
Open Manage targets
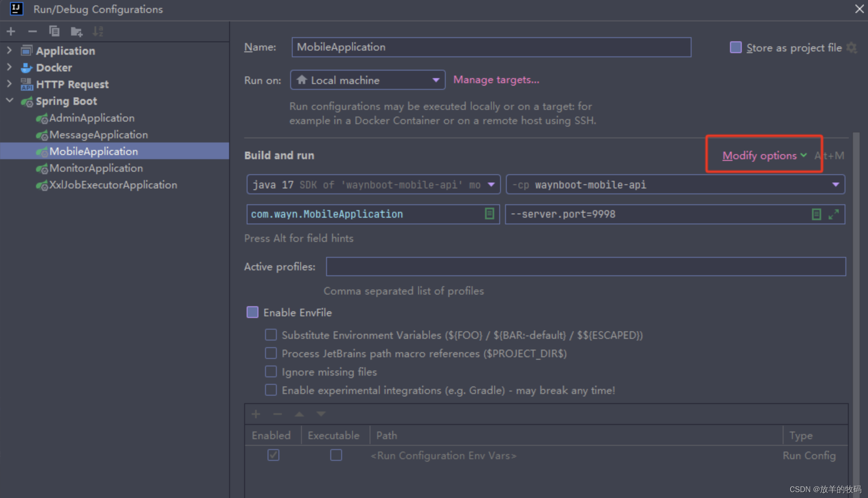pyautogui.click(x=496, y=79)
